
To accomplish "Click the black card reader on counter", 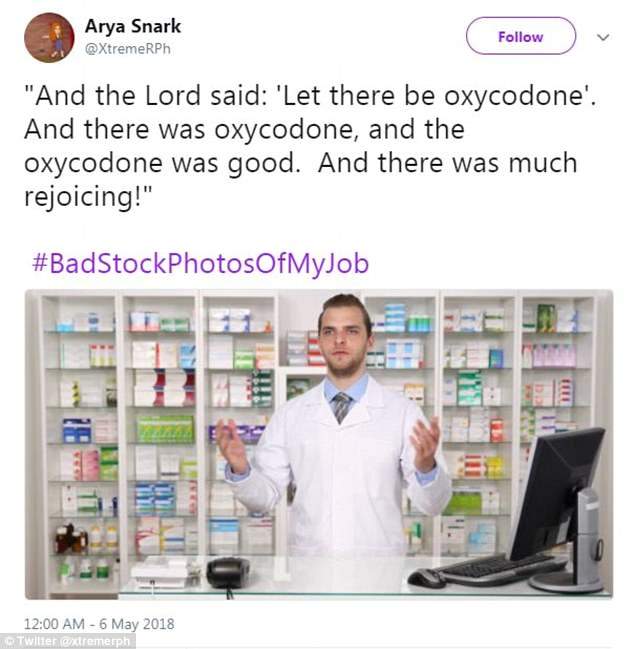I will point(228,572).
